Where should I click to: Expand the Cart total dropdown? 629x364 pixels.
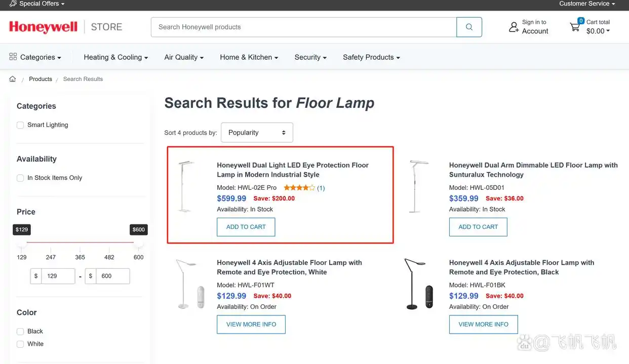coord(598,31)
